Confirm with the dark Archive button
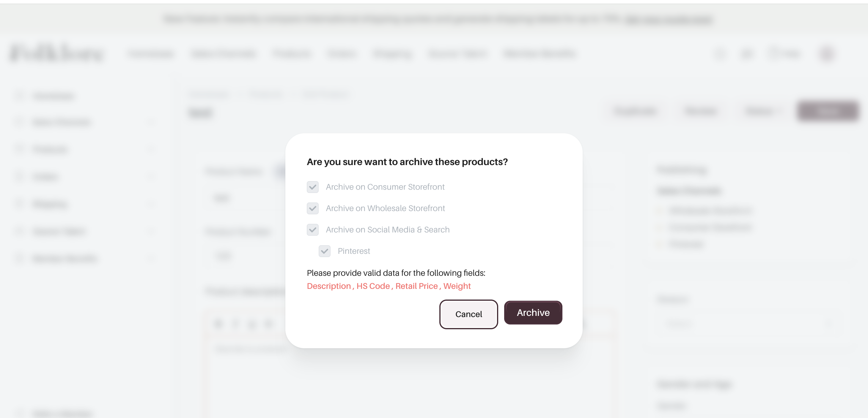This screenshot has width=868, height=418. point(533,313)
